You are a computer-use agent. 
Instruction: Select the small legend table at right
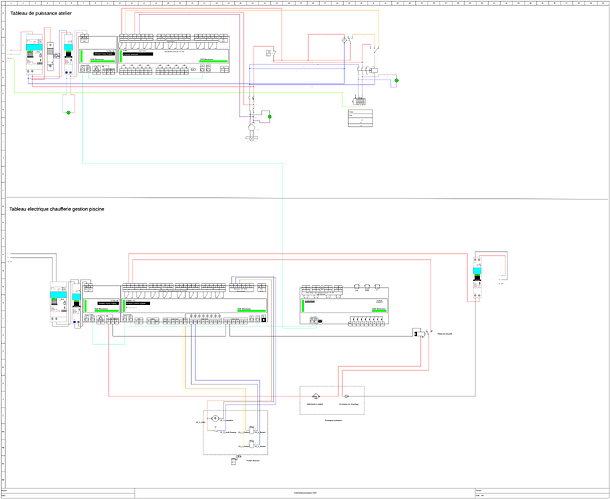point(360,119)
